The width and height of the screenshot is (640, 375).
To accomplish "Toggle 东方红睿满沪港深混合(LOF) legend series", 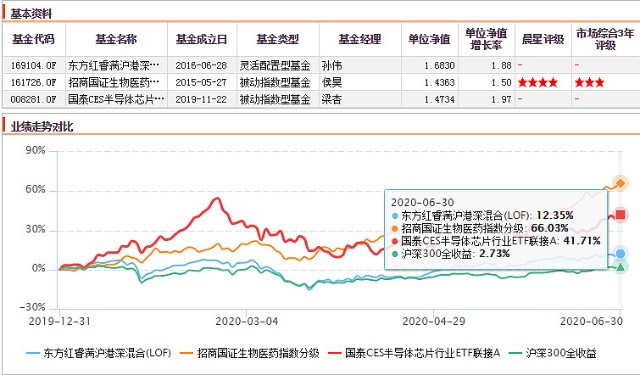I will (x=98, y=353).
